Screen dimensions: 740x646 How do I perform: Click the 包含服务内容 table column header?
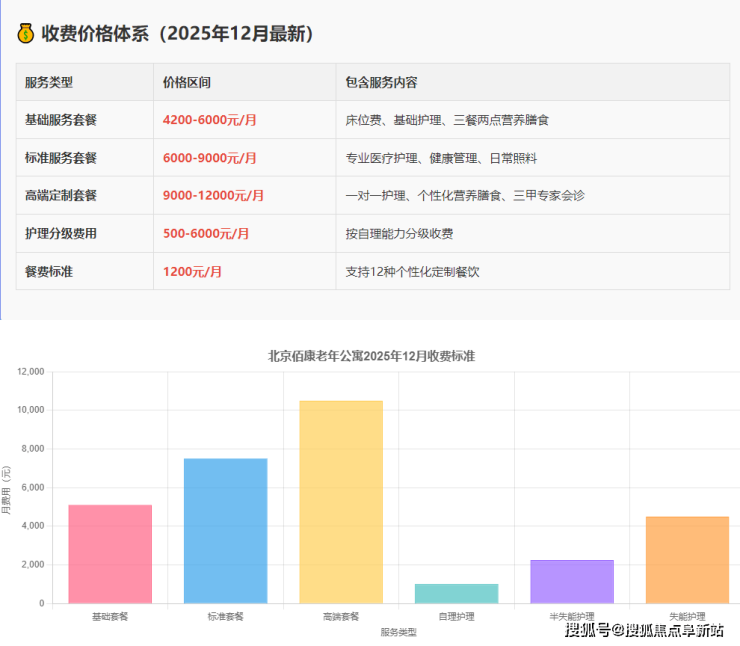381,83
